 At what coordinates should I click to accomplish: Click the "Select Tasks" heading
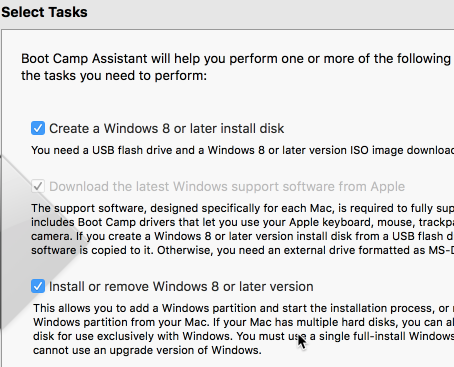click(x=44, y=12)
